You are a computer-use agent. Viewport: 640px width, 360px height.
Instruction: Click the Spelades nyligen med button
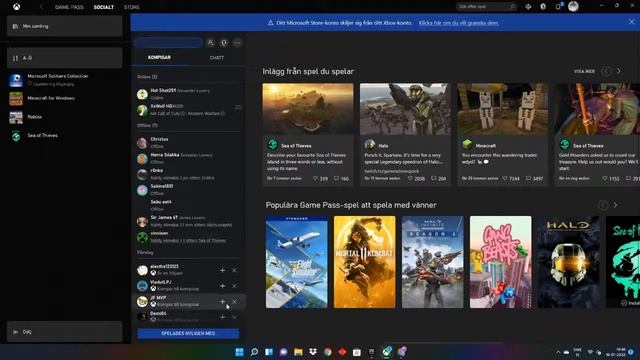tap(188, 333)
